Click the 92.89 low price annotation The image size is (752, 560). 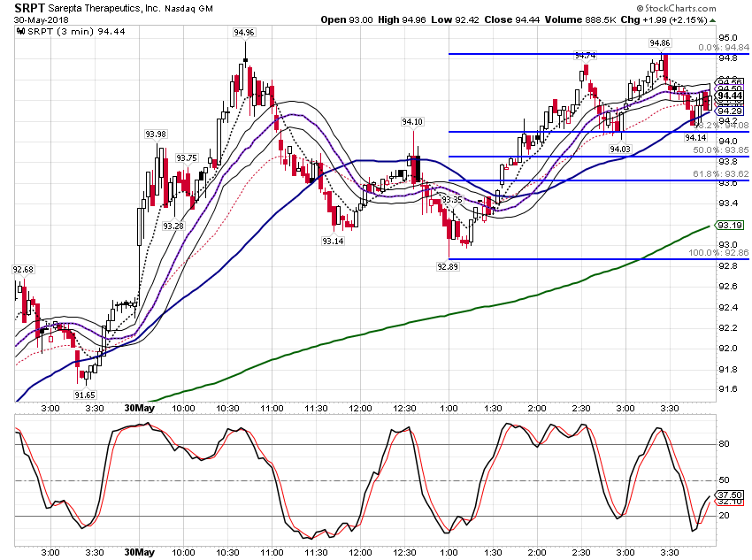pos(448,266)
